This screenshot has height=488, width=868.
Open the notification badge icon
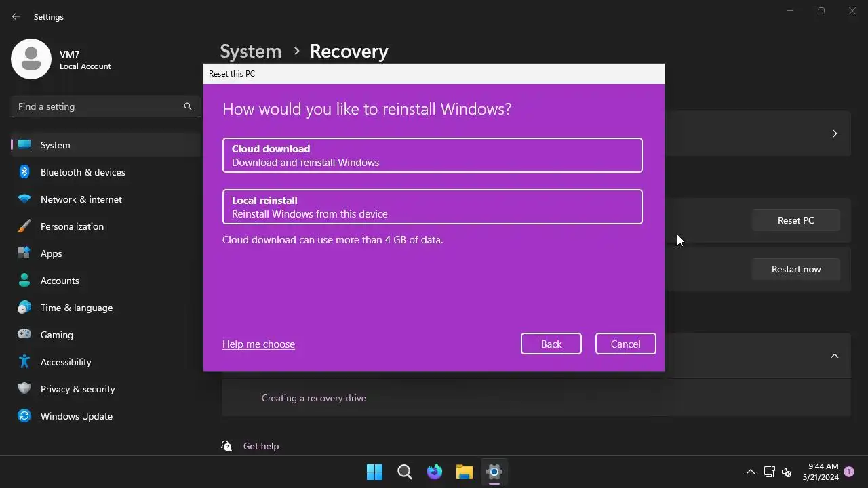tap(849, 472)
